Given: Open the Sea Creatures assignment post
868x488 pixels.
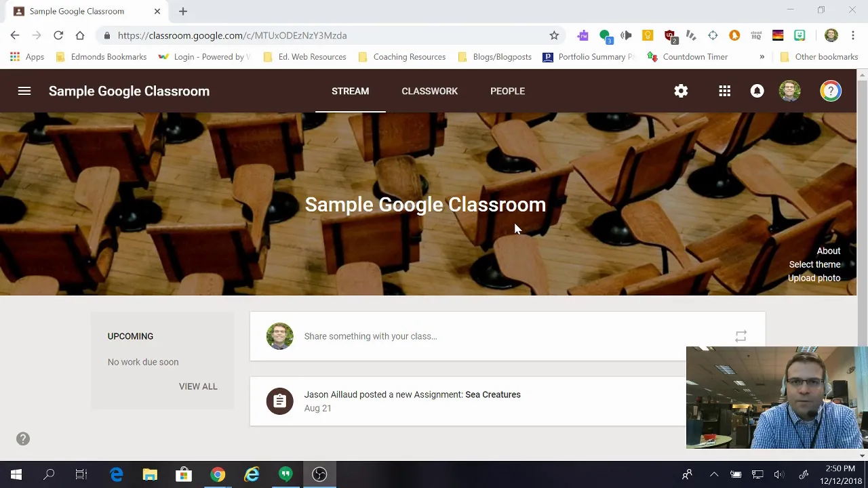Looking at the screenshot, I should 468,401.
